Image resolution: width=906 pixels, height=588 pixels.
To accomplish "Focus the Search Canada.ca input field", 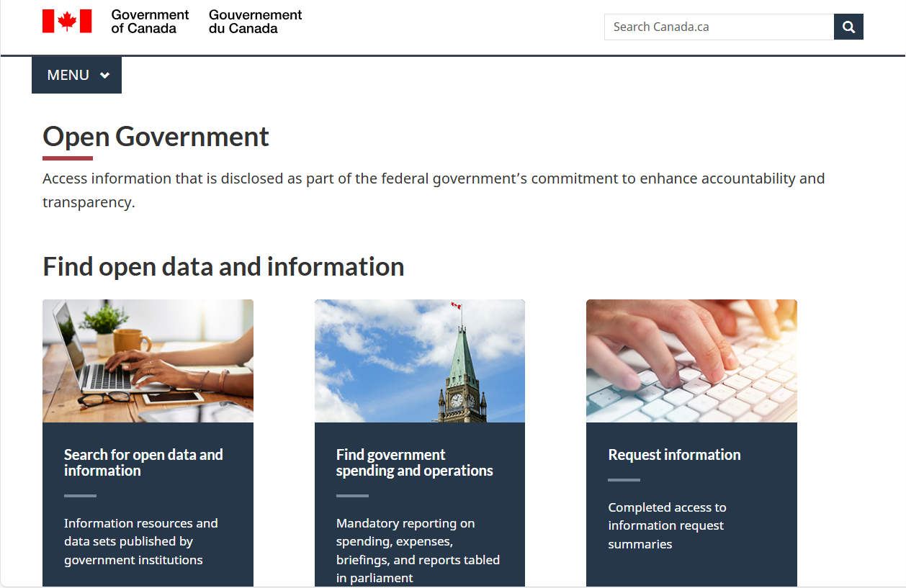I will [x=718, y=27].
